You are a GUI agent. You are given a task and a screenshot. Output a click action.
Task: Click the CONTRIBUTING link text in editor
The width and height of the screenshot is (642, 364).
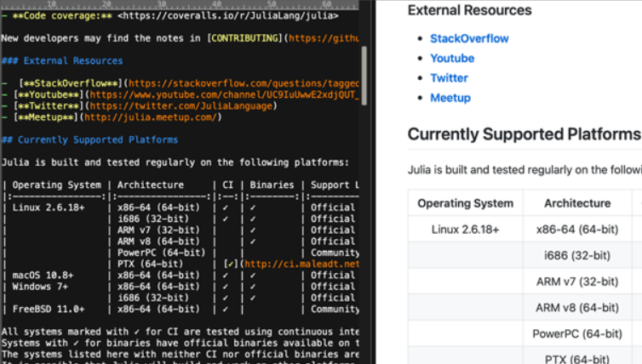click(x=244, y=38)
